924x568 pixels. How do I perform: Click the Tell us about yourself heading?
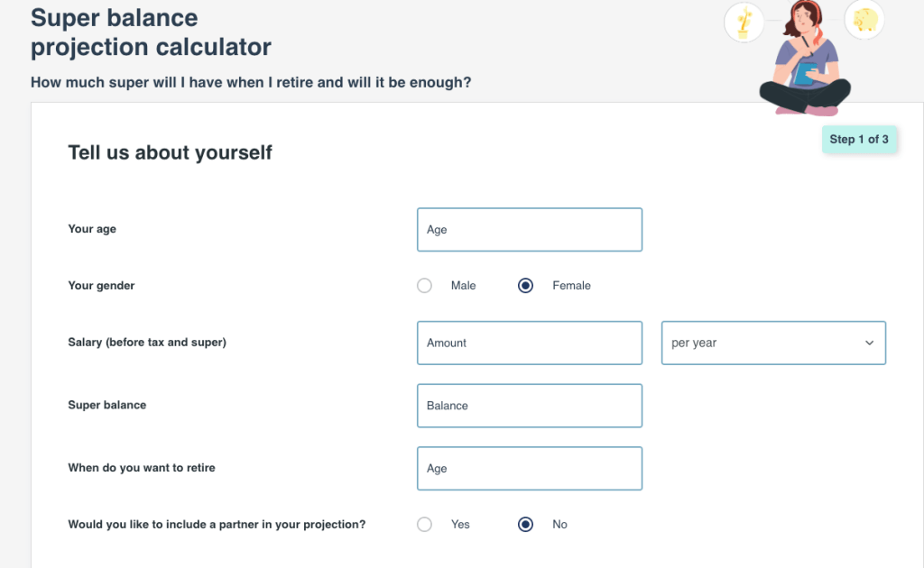click(170, 152)
